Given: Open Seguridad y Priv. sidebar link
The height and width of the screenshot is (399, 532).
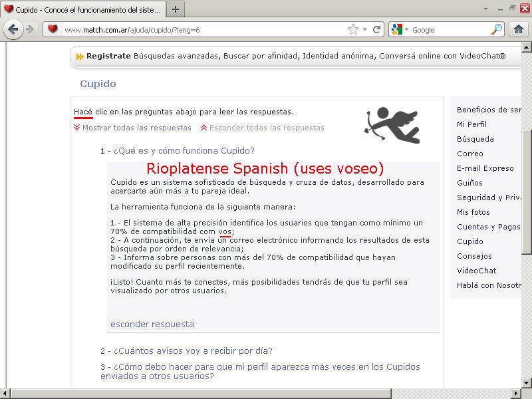Looking at the screenshot, I should 489,198.
